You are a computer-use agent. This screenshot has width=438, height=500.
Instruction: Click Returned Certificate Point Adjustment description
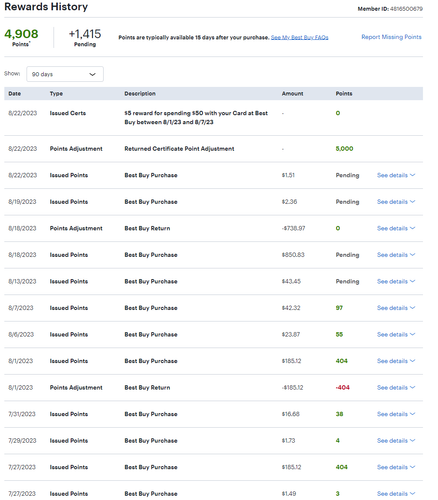coord(179,149)
